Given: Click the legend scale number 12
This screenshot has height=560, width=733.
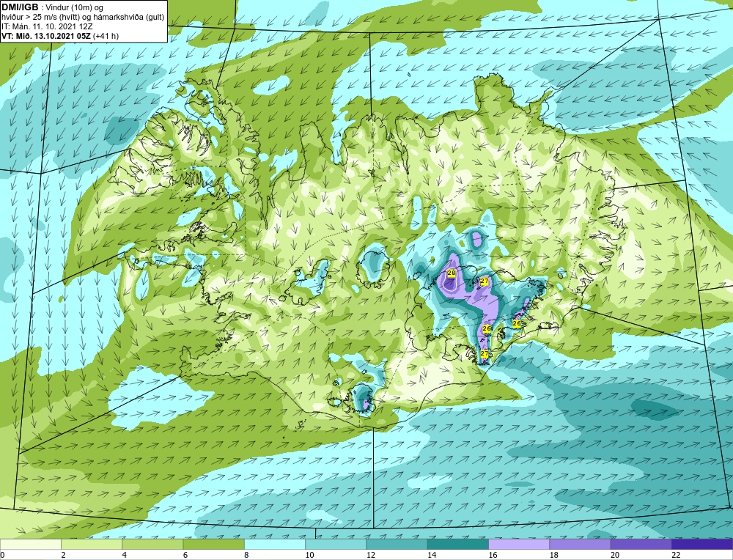Looking at the screenshot, I should click(x=370, y=555).
